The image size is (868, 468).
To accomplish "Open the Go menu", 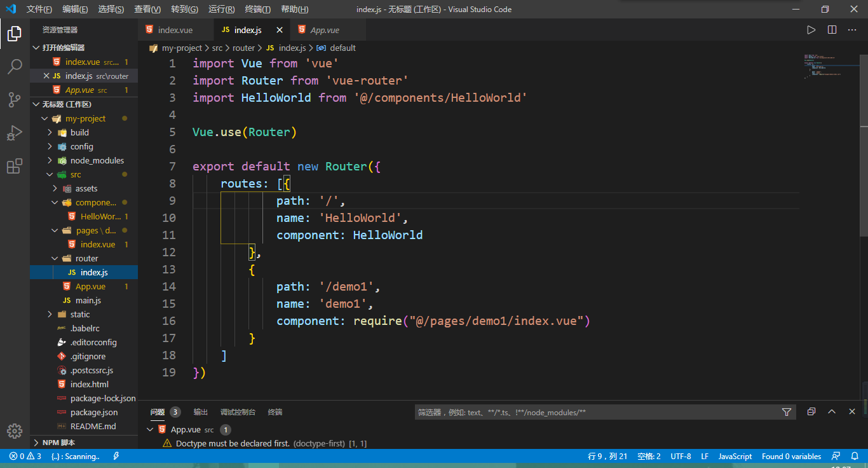I will tap(185, 9).
